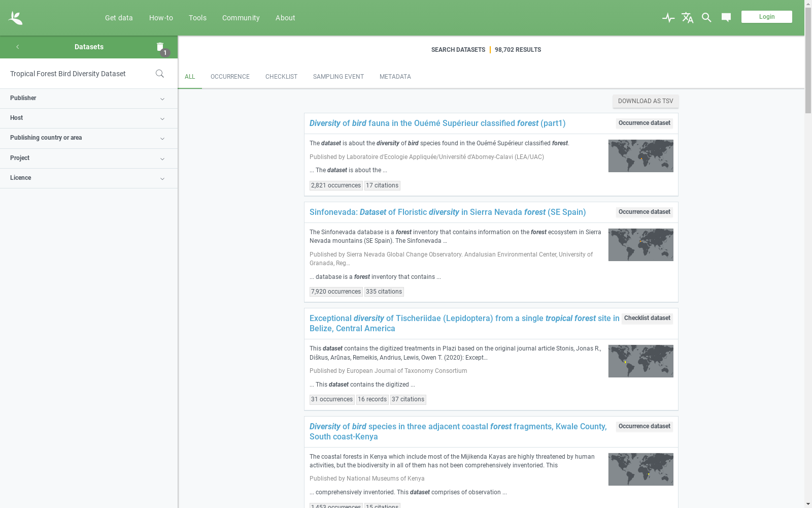Open map thumbnail of Kwale County dataset
This screenshot has height=508, width=812.
coord(641,469)
